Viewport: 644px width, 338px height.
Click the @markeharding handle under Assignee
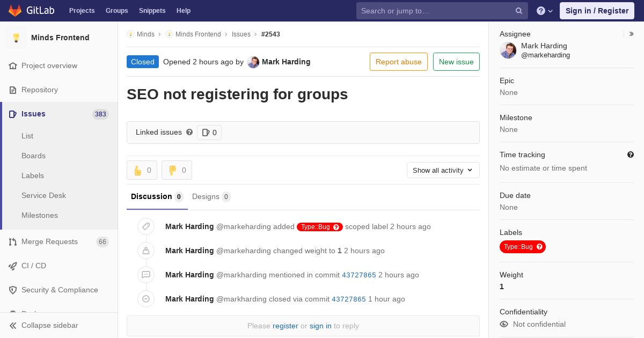pos(546,55)
